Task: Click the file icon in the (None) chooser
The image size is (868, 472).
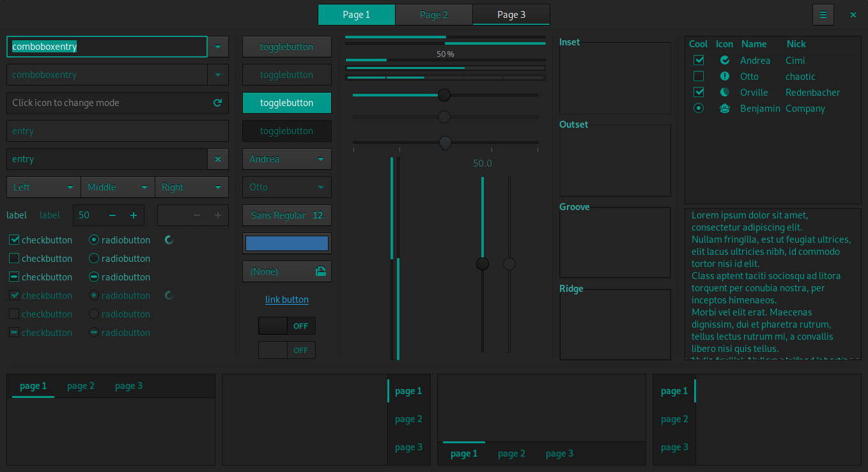Action: point(320,271)
